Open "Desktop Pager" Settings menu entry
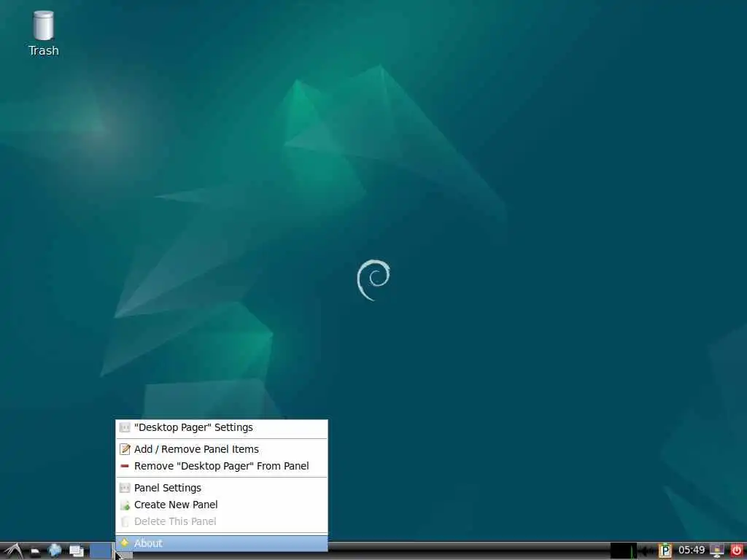This screenshot has height=560, width=747. (222, 427)
